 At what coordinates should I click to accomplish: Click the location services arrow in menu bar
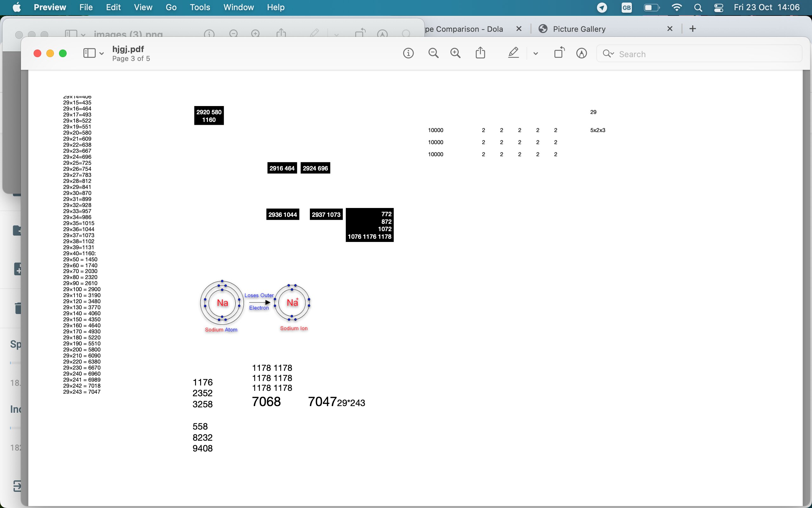pos(602,7)
